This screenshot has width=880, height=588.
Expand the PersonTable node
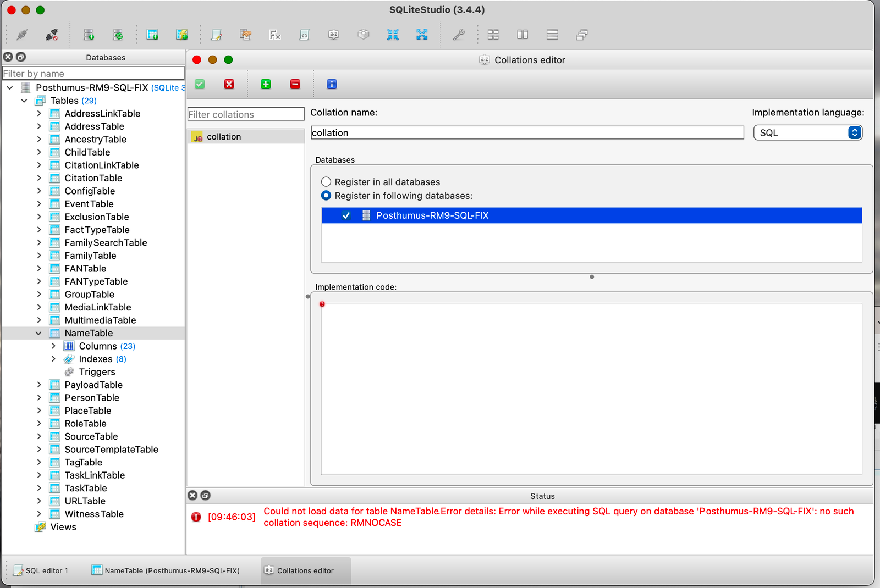point(38,398)
